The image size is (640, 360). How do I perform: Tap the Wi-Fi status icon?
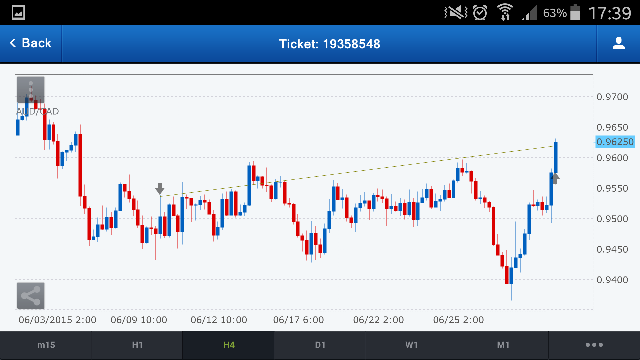pyautogui.click(x=505, y=12)
